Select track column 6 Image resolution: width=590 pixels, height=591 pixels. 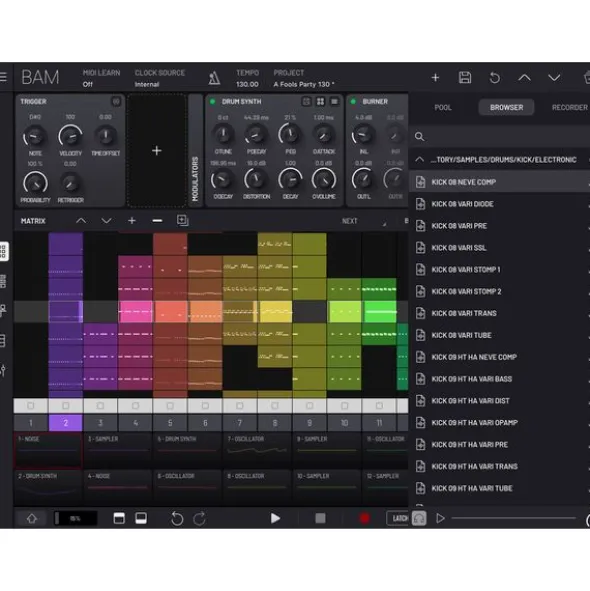(x=205, y=423)
